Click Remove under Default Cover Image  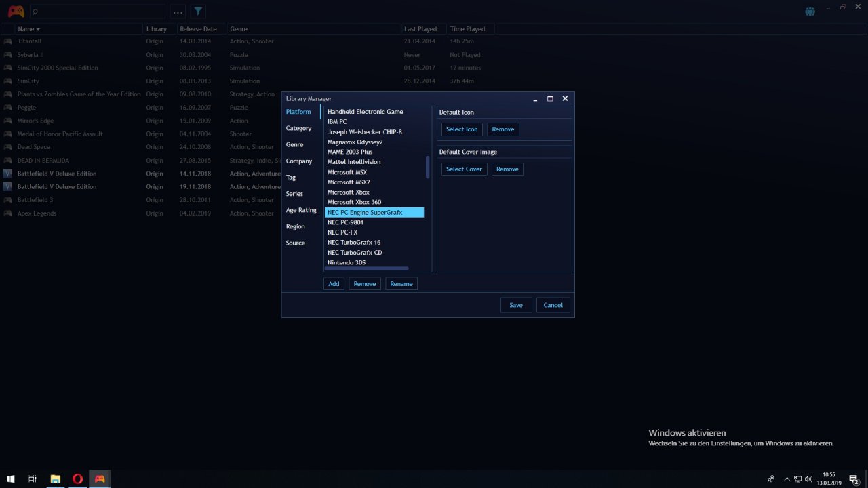click(x=507, y=169)
